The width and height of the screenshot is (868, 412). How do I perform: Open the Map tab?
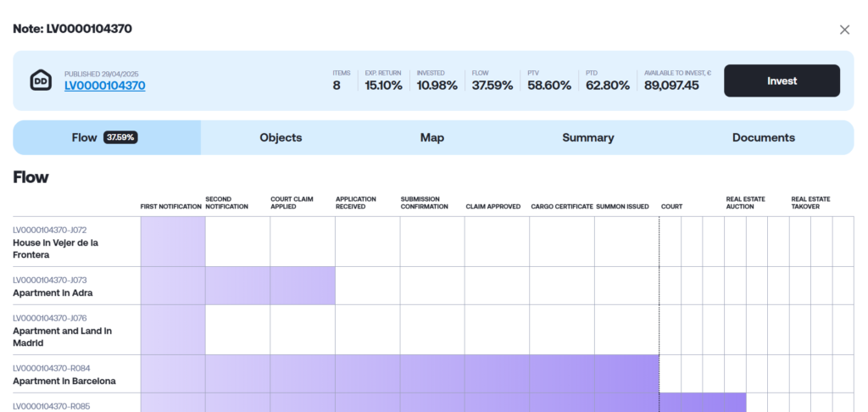tap(431, 137)
